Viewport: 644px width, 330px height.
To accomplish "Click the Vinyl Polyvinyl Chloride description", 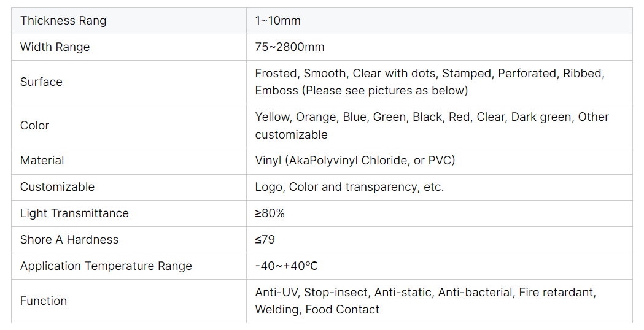I will (355, 161).
